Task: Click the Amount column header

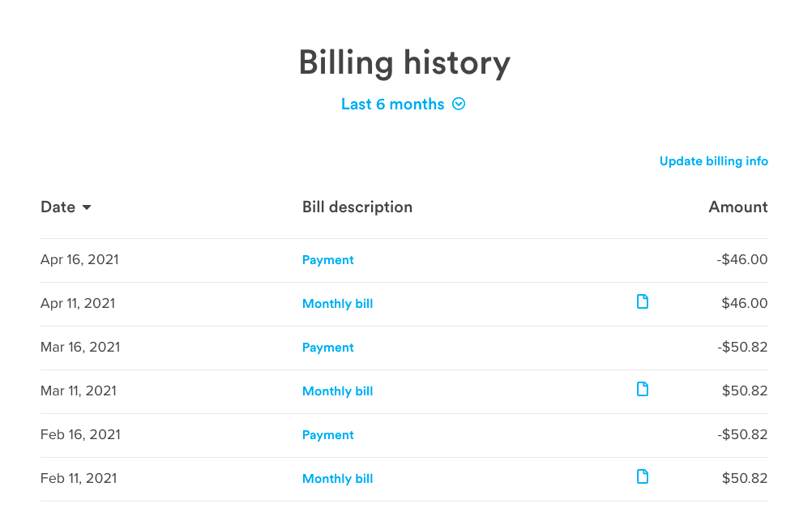Action: coord(737,207)
